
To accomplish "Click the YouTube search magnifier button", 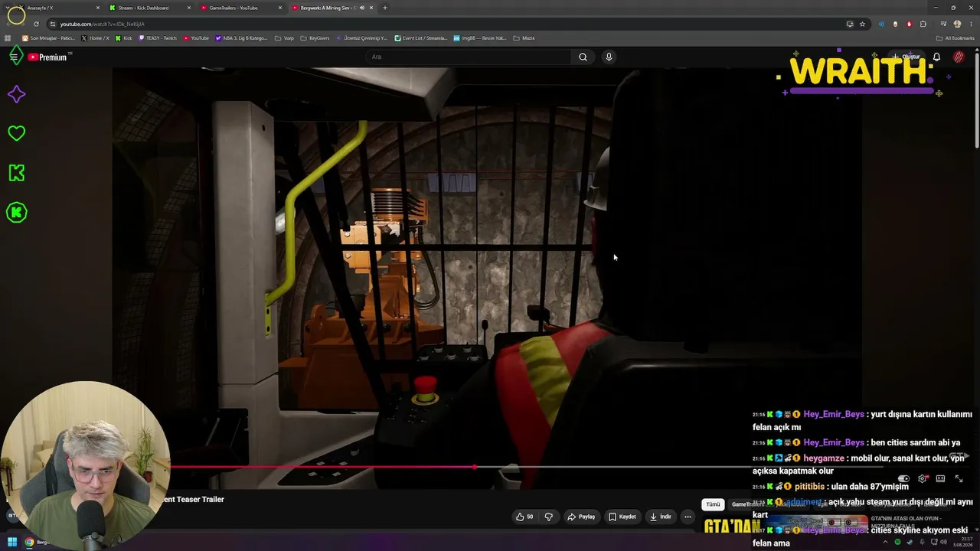I will 583,57.
